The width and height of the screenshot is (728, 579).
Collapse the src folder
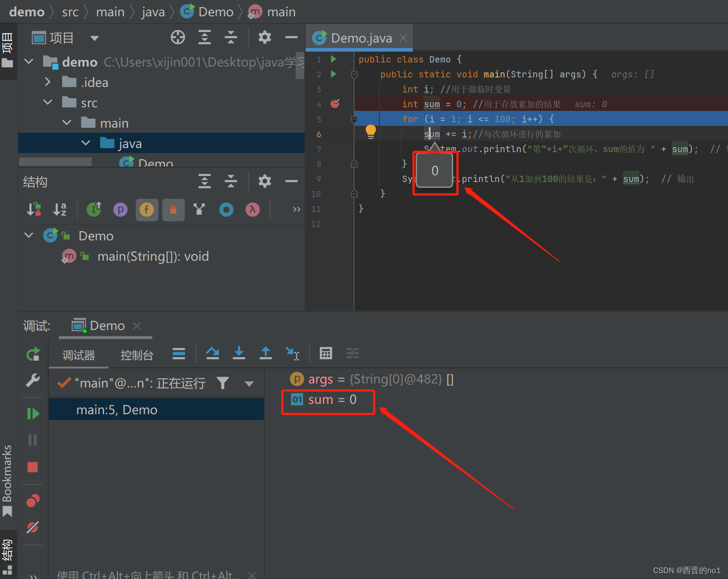48,102
